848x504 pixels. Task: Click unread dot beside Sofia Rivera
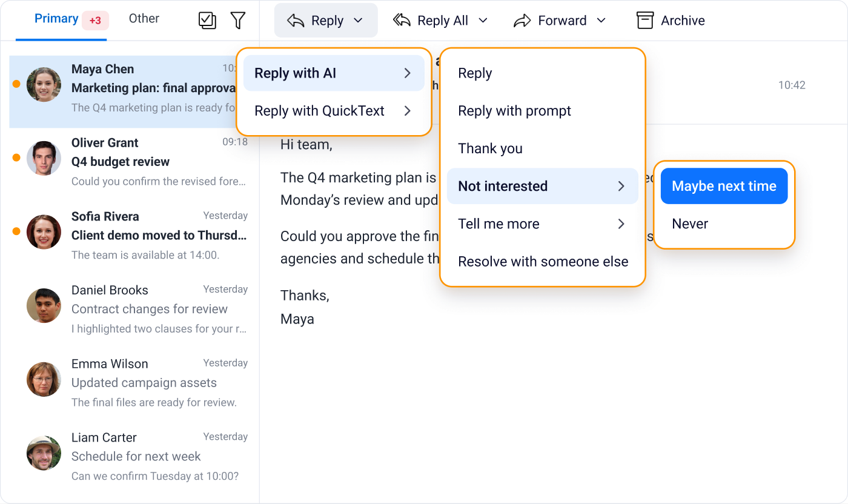[16, 231]
